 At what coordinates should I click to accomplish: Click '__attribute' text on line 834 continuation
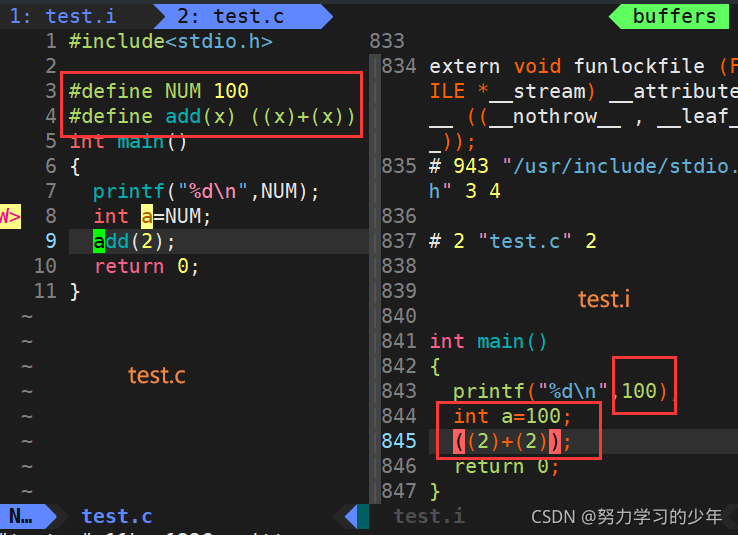click(674, 91)
